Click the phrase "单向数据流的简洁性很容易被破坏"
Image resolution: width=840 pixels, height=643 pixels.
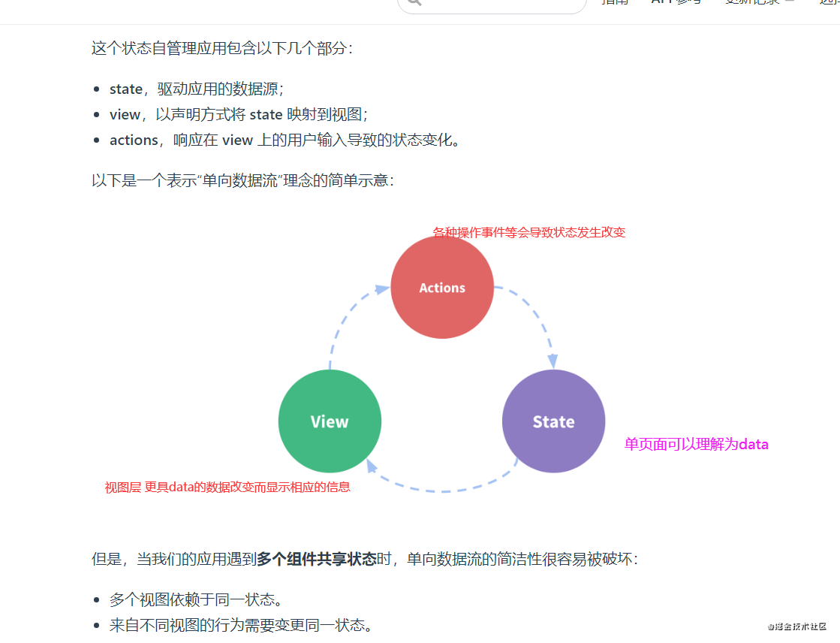(519, 560)
